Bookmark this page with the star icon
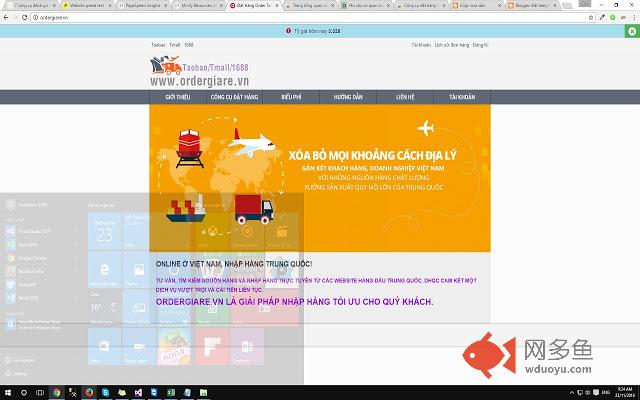 point(591,18)
